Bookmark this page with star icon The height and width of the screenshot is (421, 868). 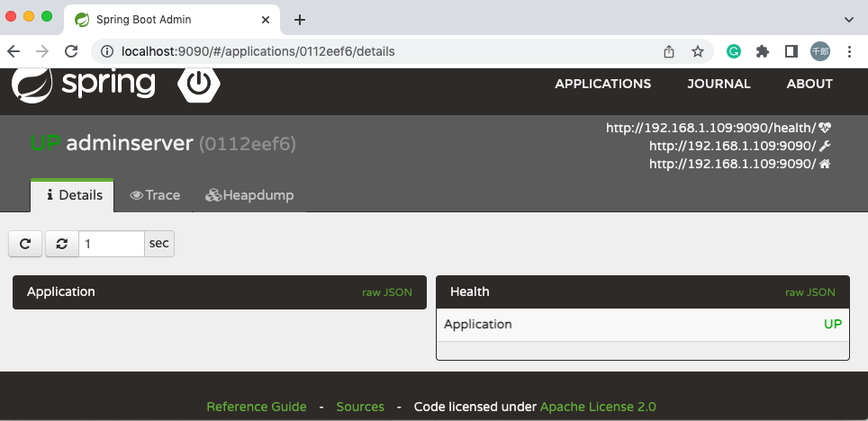click(698, 51)
